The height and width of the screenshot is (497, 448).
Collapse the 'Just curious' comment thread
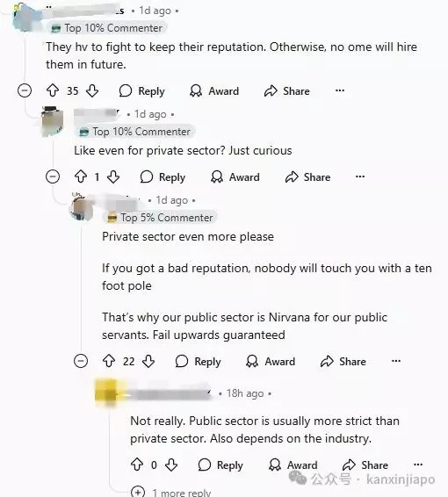coord(53,176)
